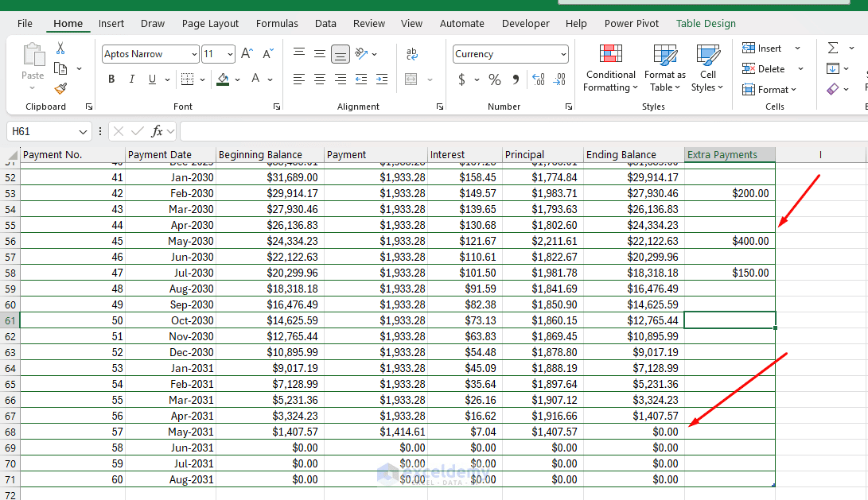
Task: Toggle Top Align vertical alignment
Action: 299,53
